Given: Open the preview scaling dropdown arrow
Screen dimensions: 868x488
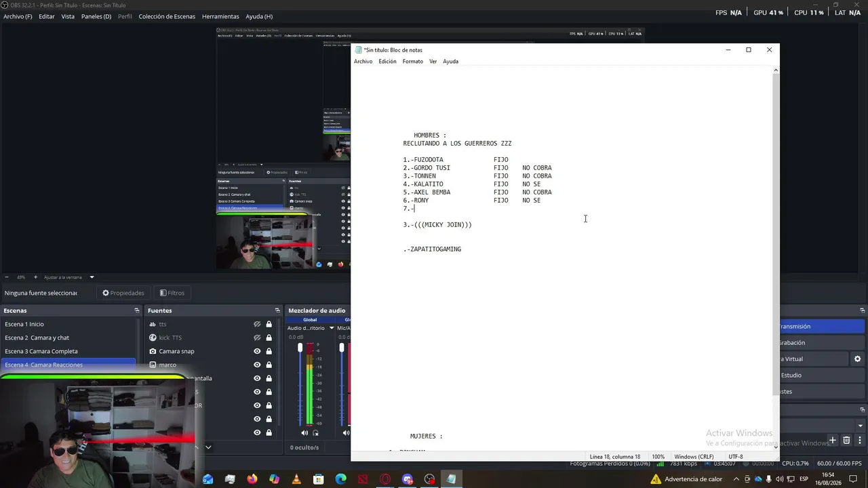Looking at the screenshot, I should pos(92,277).
